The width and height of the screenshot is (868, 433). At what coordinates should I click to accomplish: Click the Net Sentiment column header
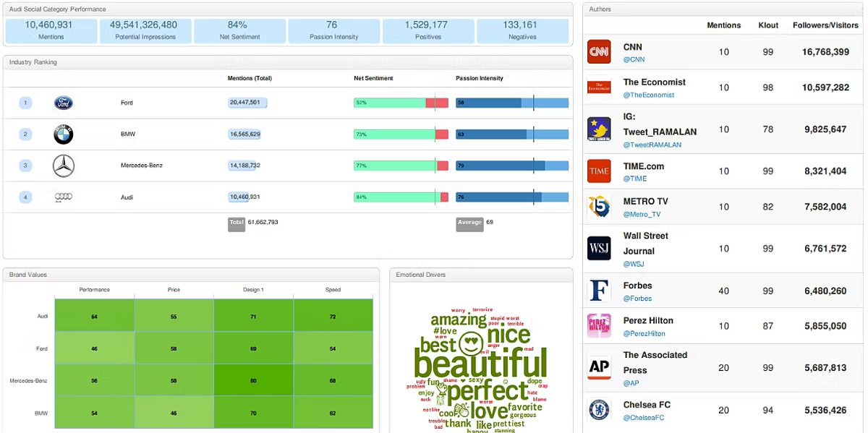coord(373,78)
